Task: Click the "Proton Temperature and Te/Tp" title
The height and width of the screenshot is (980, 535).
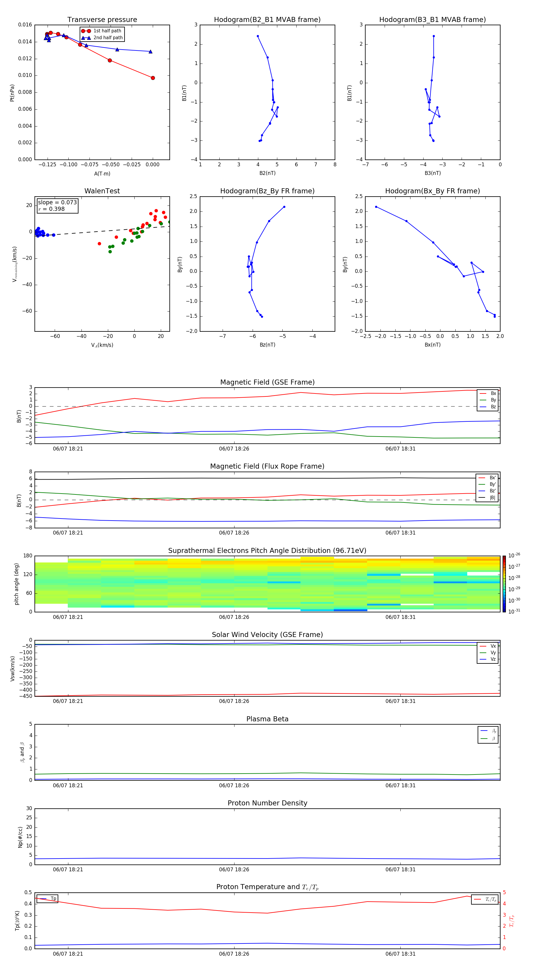Action: (267, 887)
